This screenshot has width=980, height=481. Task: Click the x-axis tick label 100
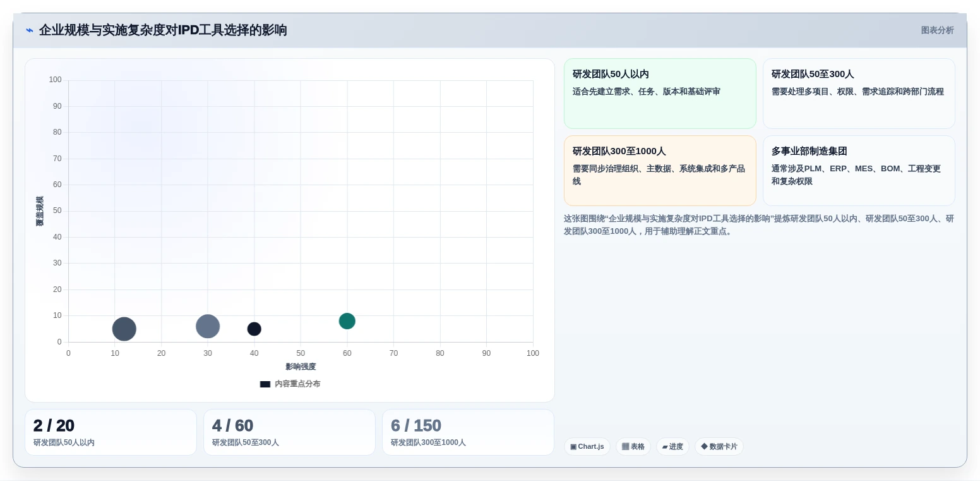click(533, 353)
